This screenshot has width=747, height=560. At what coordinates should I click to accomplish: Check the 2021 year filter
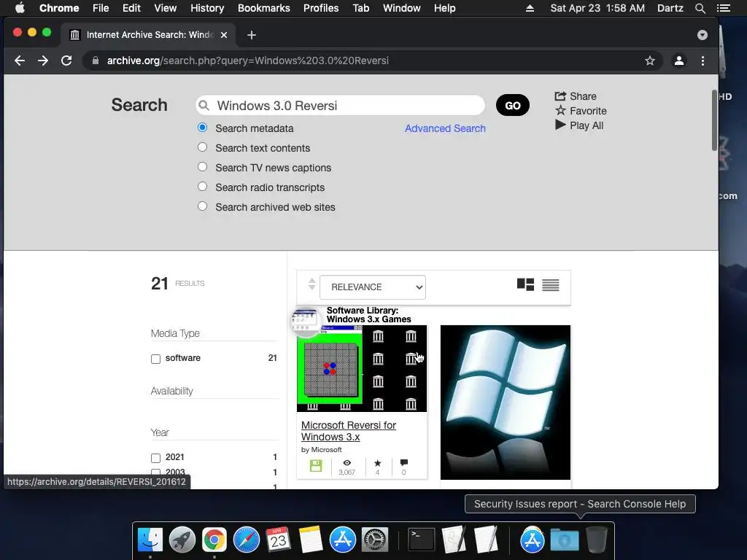[x=156, y=458]
